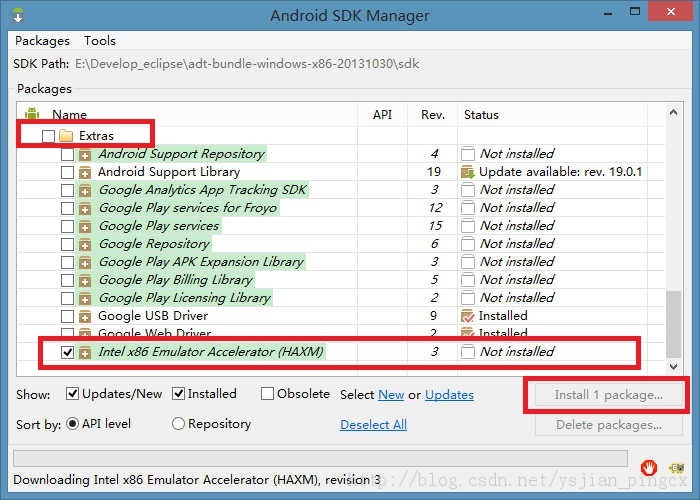700x500 pixels.
Task: Select the Google Repository row text
Action: [154, 244]
